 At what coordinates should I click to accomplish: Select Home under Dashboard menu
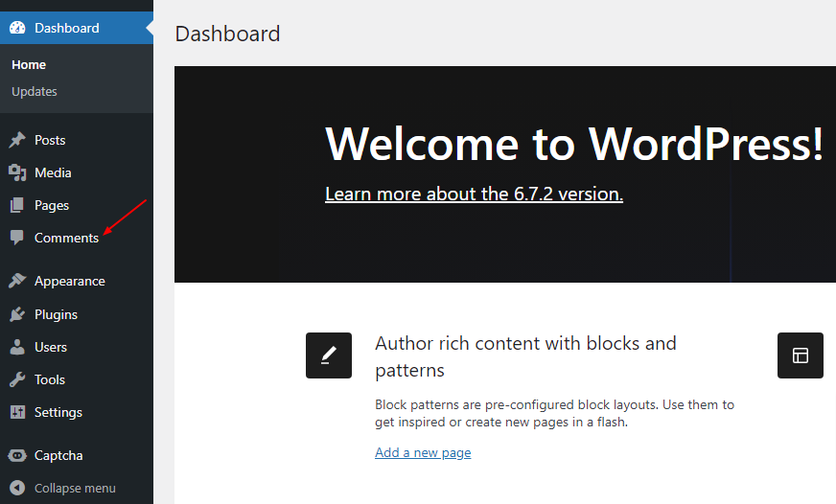pyautogui.click(x=29, y=65)
